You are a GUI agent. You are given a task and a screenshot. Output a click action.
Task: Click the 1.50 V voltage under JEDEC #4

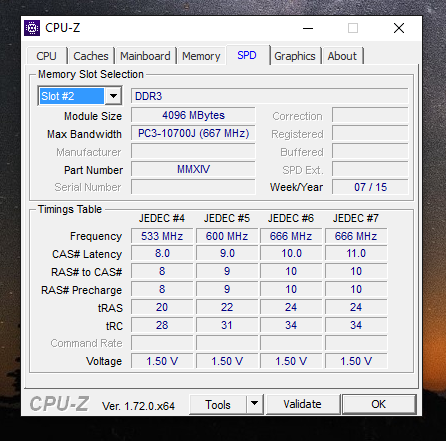(x=162, y=361)
